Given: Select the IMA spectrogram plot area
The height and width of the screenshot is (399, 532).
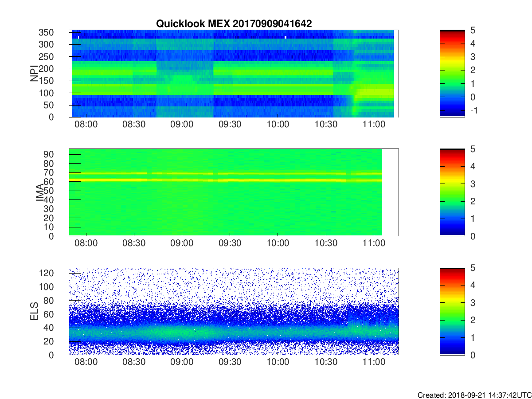Looking at the screenshot, I should pos(234,192).
